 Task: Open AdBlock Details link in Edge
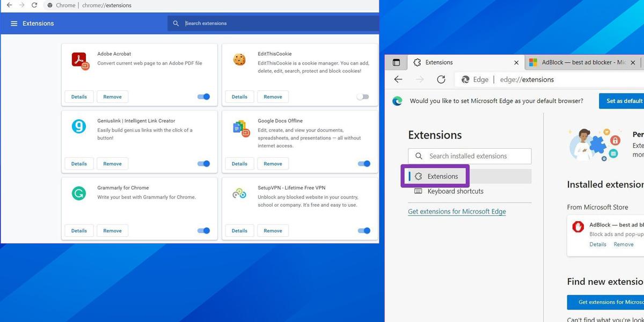pos(598,244)
